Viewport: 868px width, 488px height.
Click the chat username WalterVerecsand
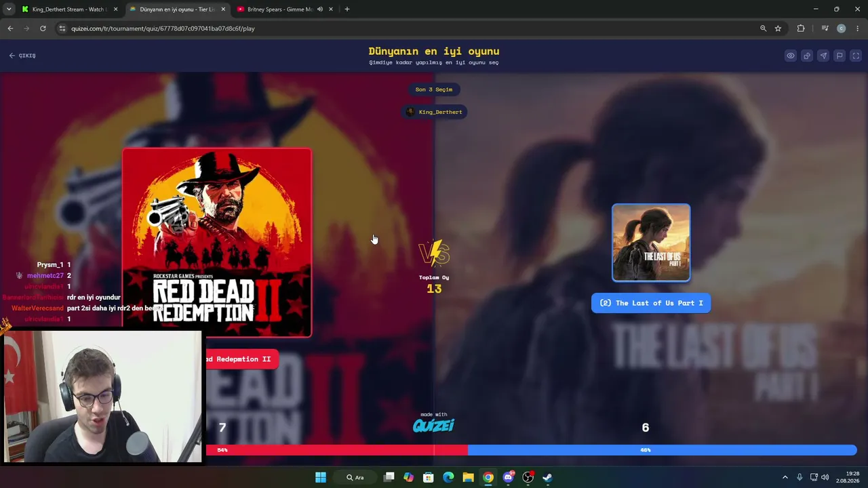click(x=37, y=308)
